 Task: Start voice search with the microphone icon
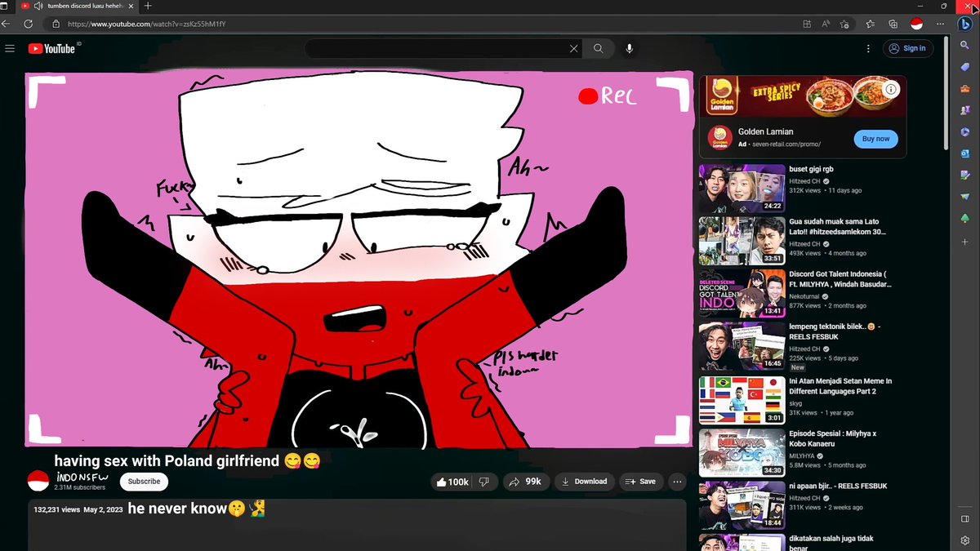click(629, 49)
